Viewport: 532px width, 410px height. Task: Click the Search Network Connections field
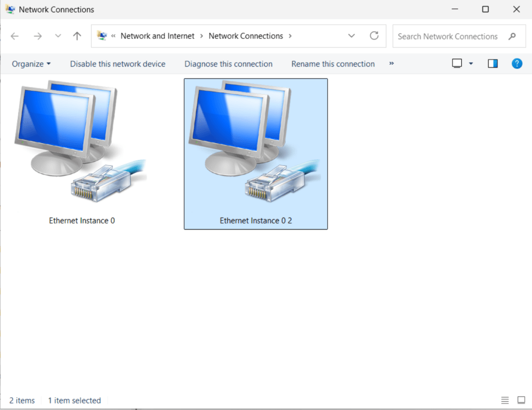(447, 36)
